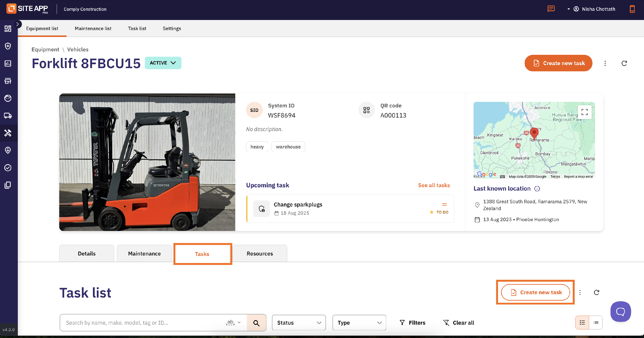Open the Settings tab
This screenshot has width=644, height=338.
(x=172, y=29)
